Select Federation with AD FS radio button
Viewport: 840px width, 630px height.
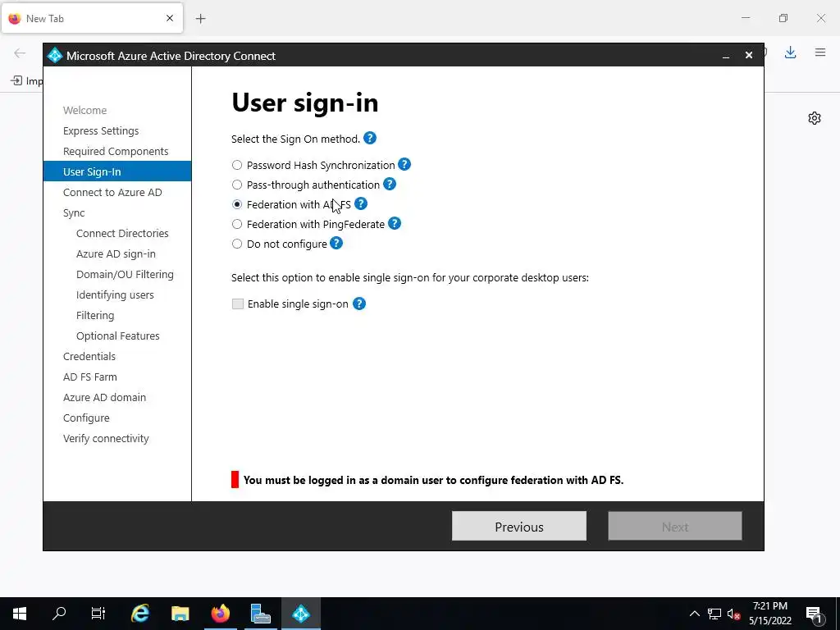[x=237, y=204]
